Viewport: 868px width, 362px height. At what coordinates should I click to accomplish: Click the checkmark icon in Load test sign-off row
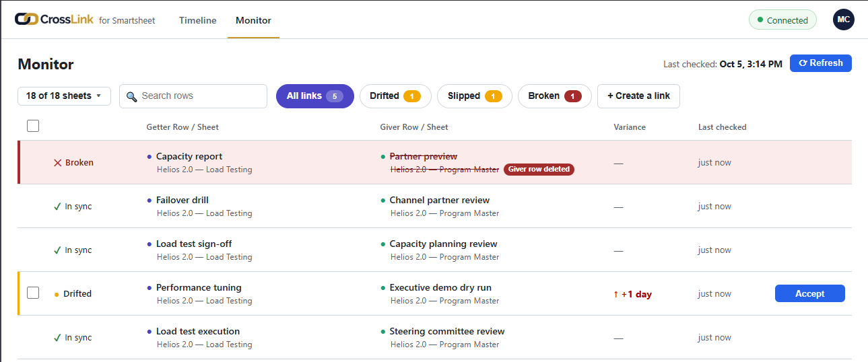coord(57,250)
